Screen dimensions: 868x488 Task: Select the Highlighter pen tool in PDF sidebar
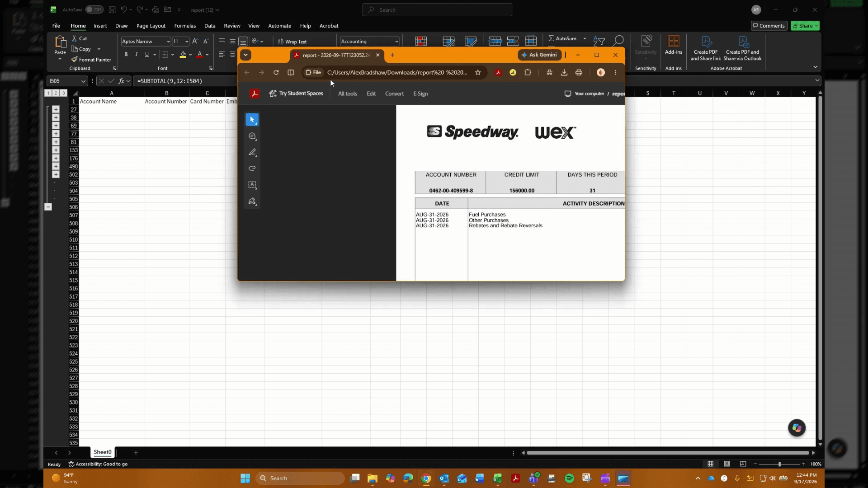click(252, 152)
